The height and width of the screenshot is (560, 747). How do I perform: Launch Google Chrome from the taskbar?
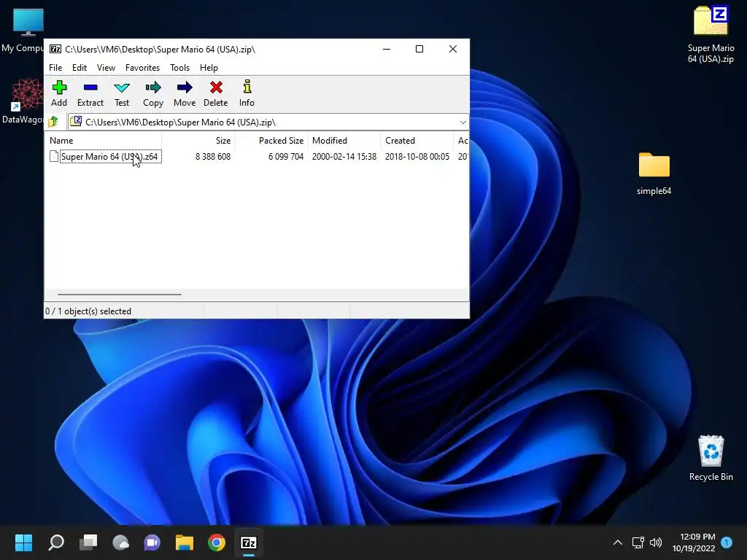(216, 542)
